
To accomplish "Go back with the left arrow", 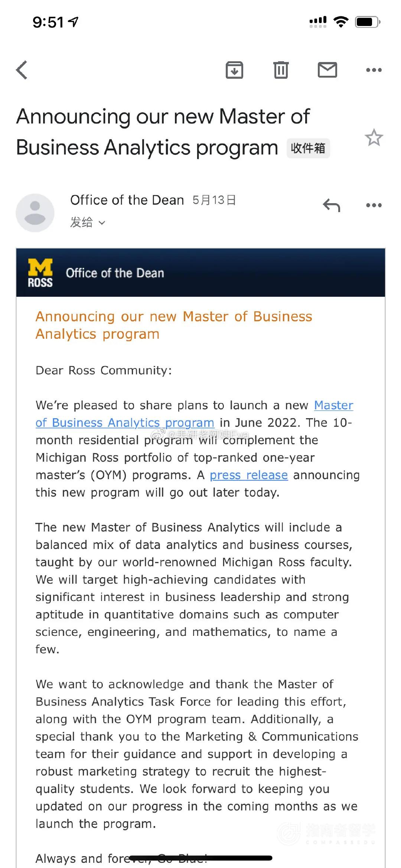I will coord(22,70).
